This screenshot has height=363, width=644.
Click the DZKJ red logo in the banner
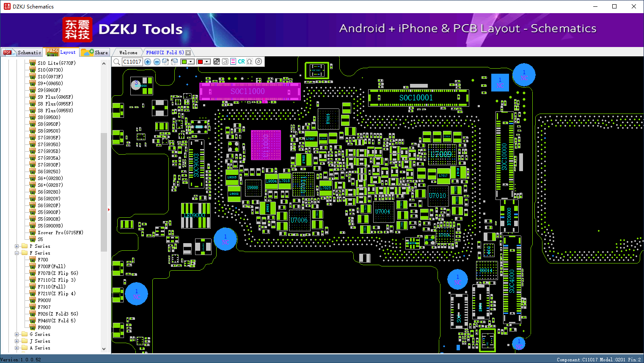(x=77, y=30)
